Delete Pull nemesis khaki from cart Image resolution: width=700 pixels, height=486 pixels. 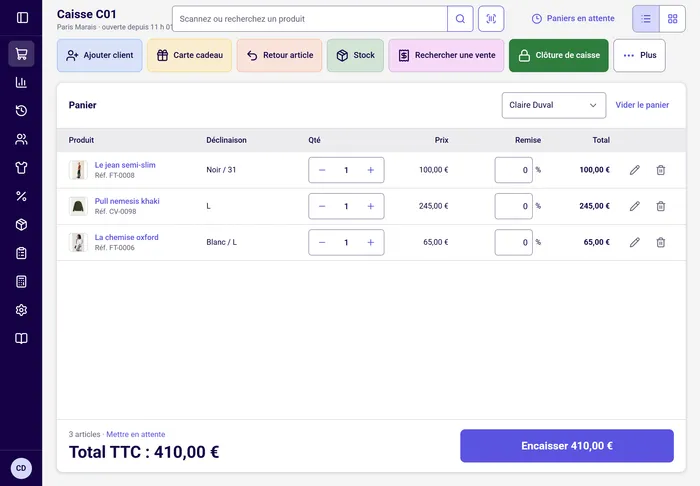[661, 206]
